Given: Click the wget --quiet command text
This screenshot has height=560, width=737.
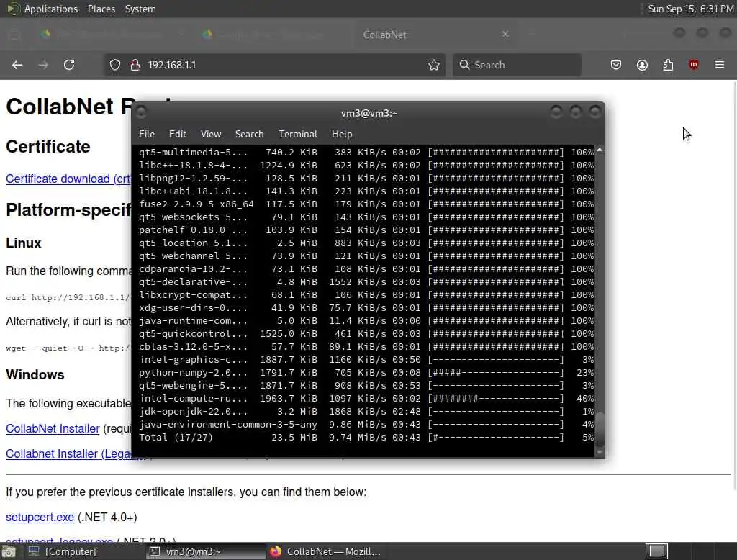Looking at the screenshot, I should pos(68,348).
